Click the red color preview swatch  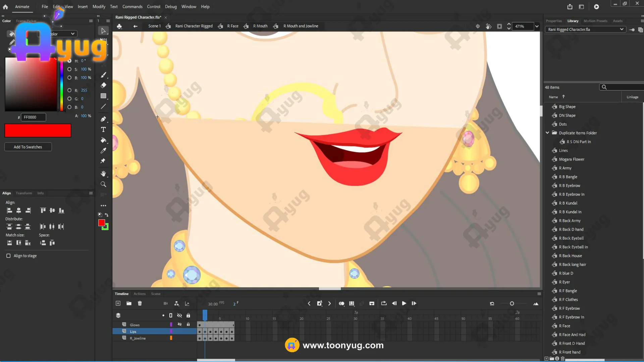click(x=38, y=130)
